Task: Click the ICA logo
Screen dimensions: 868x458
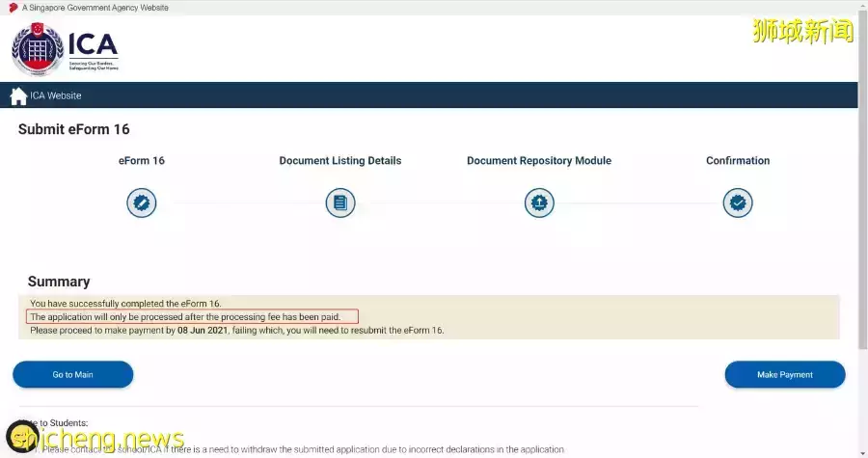Action: point(65,49)
